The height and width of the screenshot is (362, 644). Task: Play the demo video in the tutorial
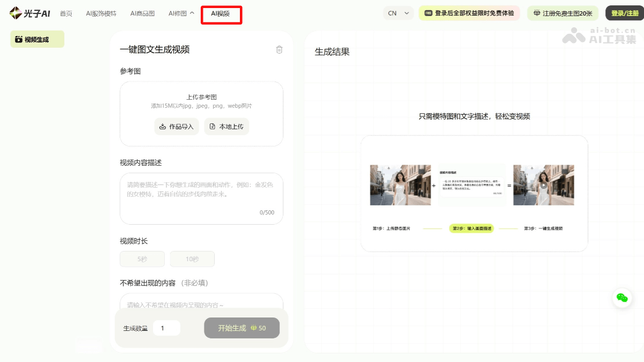click(544, 184)
